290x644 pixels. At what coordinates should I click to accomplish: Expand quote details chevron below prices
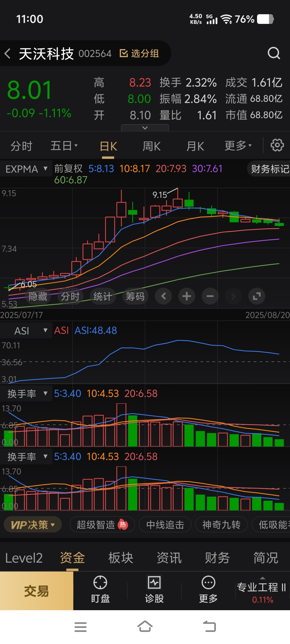coord(145,128)
